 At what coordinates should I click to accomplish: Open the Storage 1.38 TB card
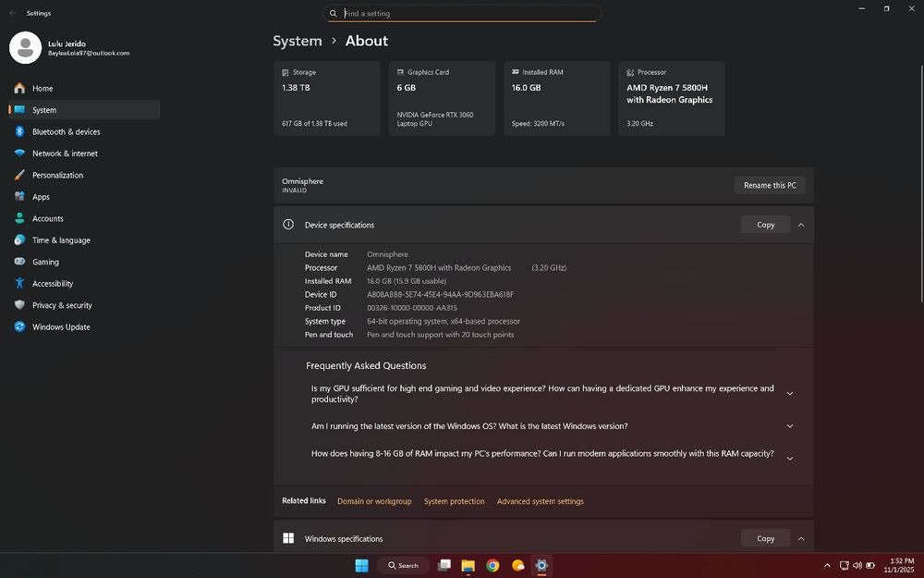[x=327, y=99]
